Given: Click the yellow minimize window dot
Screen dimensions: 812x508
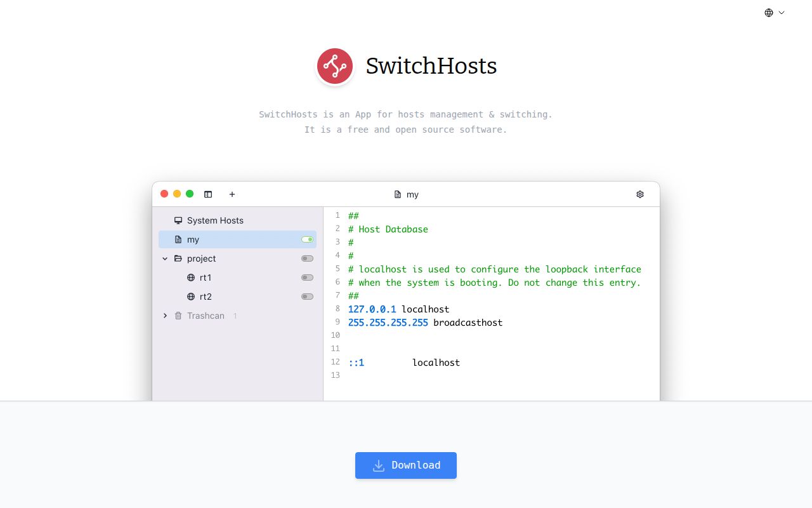Looking at the screenshot, I should [177, 194].
